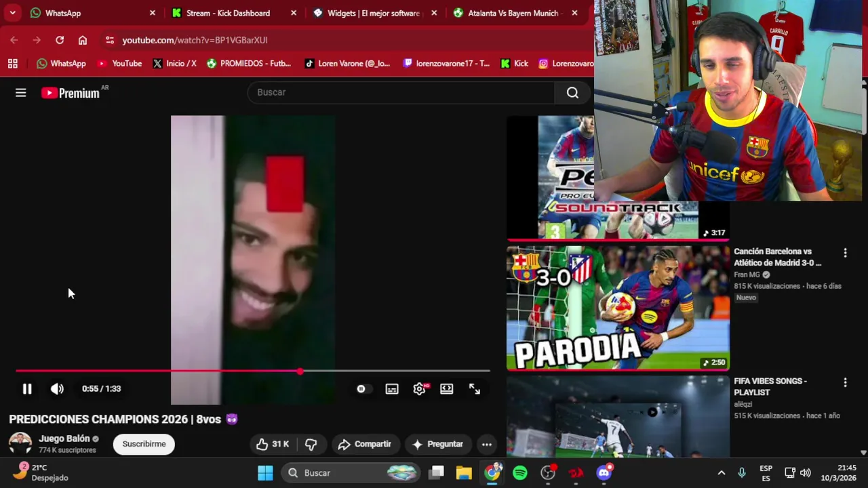The height and width of the screenshot is (488, 868).
Task: Subscribe with the Suscribirme button
Action: point(144,444)
